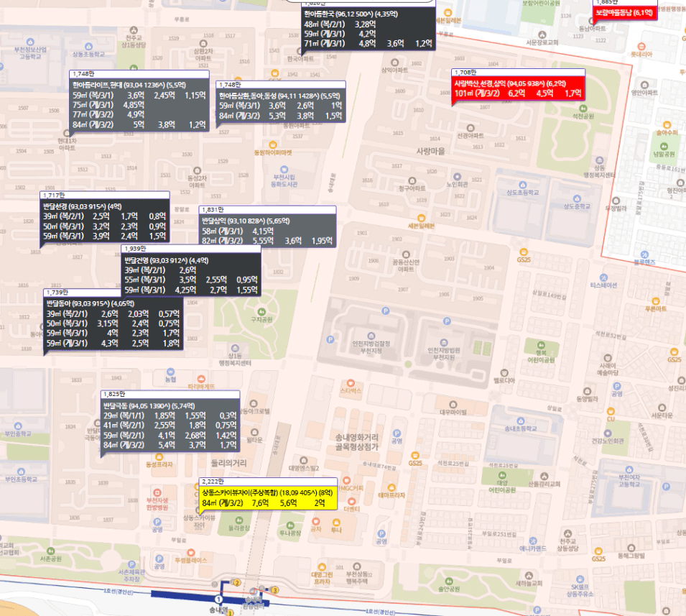Screen dimensions: 686x616
Task: Open the 동원하이퍼마켓 store marker
Action: tap(272, 145)
